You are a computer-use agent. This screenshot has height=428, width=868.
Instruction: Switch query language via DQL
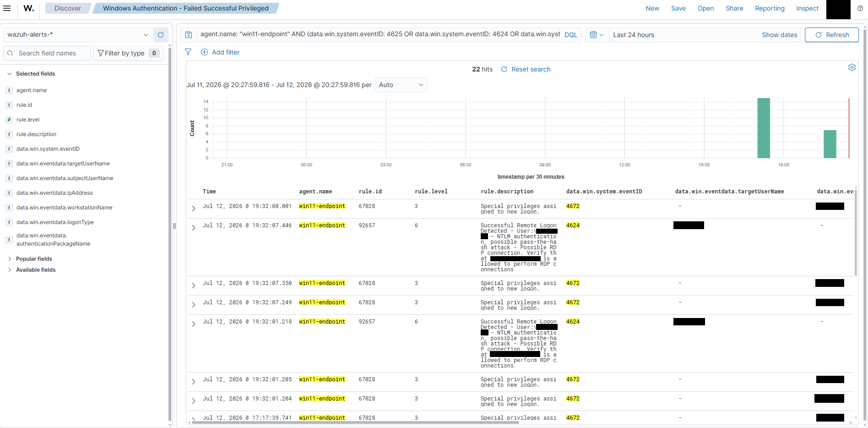571,35
